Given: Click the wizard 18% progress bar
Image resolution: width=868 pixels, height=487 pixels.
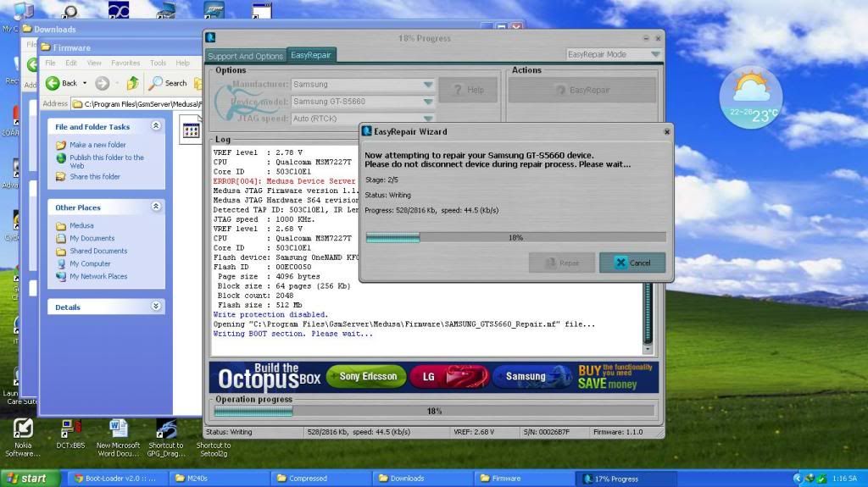Looking at the screenshot, I should (515, 237).
